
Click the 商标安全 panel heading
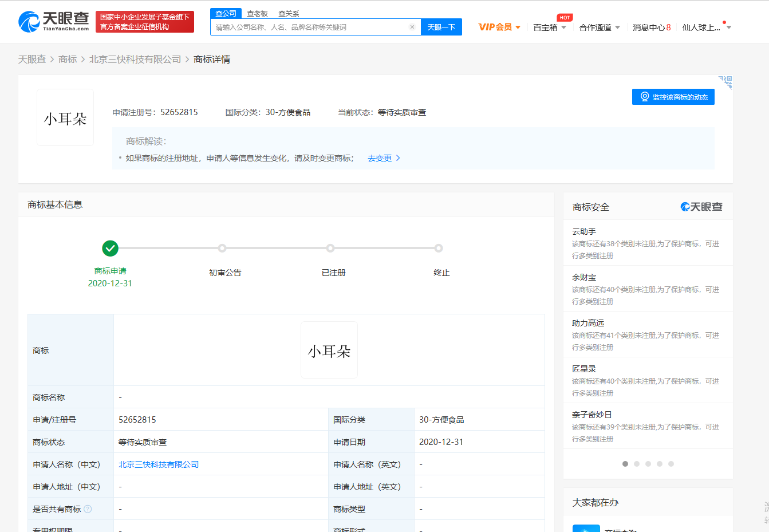[591, 207]
